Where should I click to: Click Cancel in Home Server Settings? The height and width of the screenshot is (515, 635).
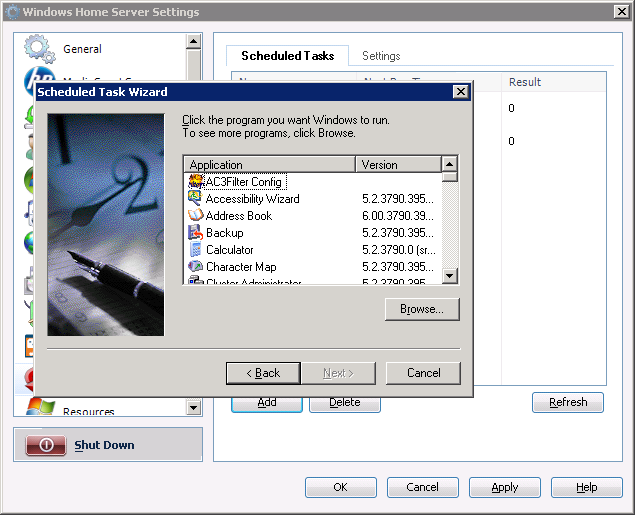tap(422, 487)
